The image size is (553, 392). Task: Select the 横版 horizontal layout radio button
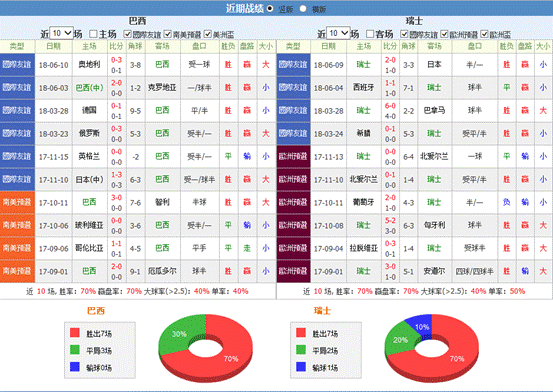pos(303,8)
